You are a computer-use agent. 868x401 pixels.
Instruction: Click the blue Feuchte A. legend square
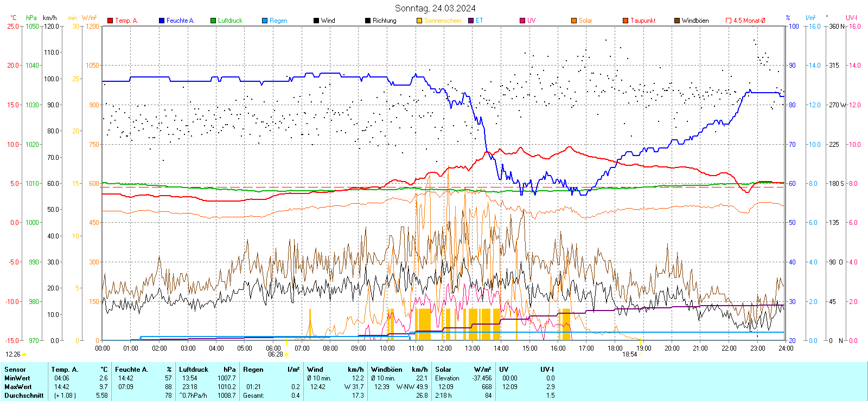(162, 21)
